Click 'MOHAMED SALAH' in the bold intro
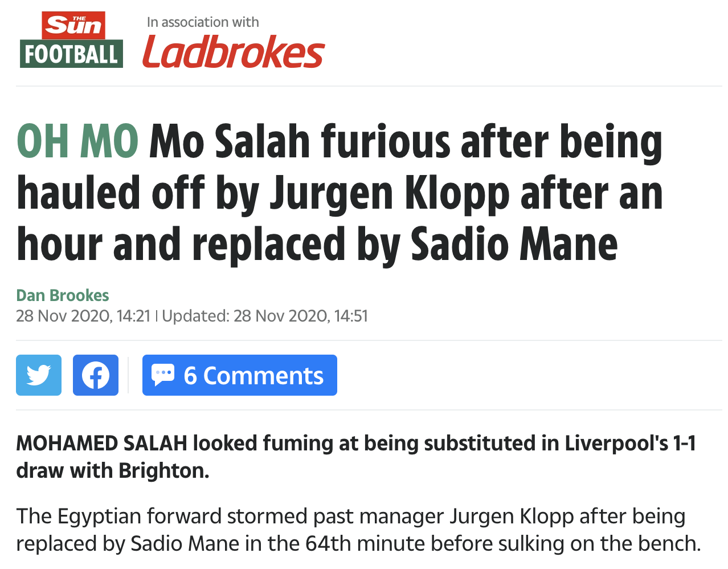This screenshot has height=569, width=728. (101, 443)
